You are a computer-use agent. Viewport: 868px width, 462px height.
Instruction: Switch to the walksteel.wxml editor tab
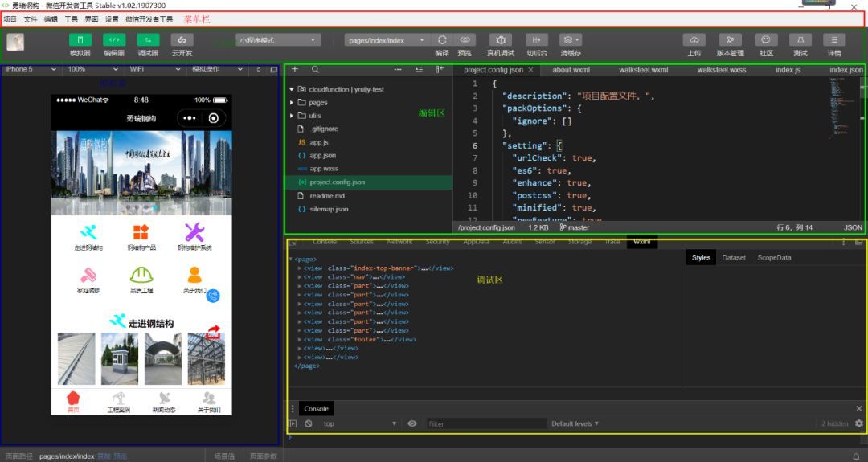643,70
